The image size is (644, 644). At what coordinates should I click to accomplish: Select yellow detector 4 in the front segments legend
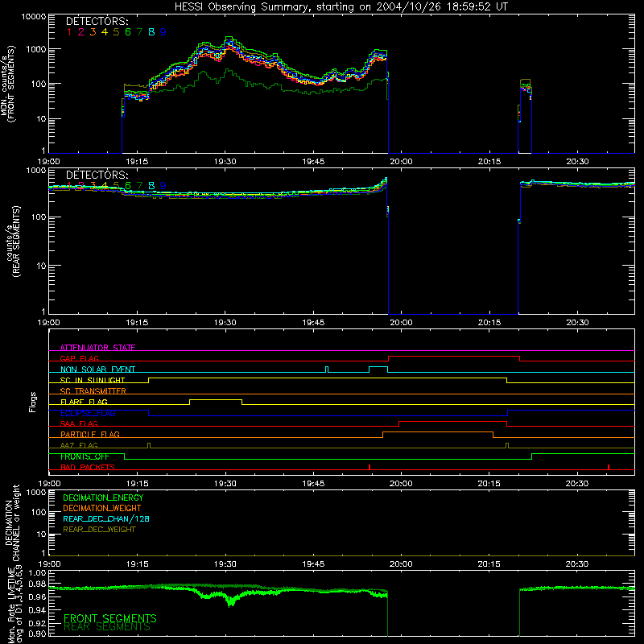coord(105,32)
